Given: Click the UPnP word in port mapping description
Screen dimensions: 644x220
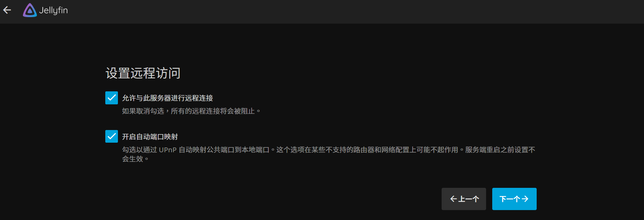Looking at the screenshot, I should click(167, 150).
